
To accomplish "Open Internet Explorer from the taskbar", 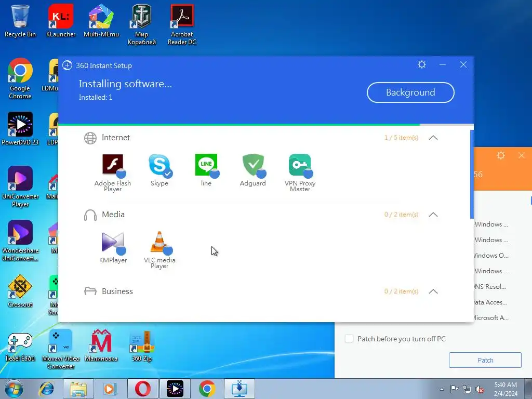I will (x=46, y=389).
